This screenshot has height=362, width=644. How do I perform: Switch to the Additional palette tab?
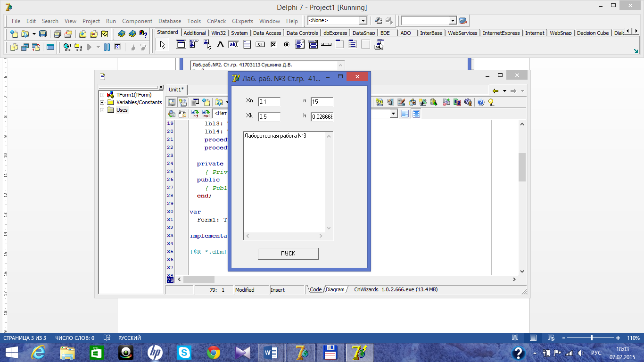click(195, 33)
